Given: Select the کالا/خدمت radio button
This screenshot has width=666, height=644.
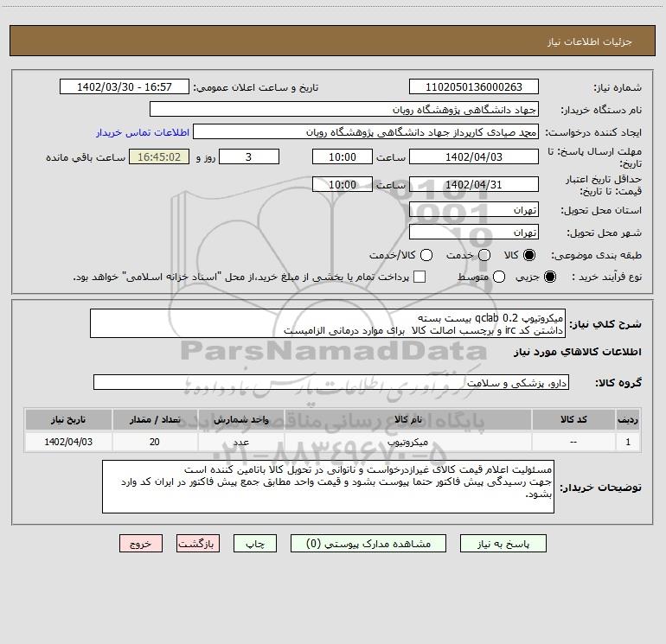Looking at the screenshot, I should (426, 255).
